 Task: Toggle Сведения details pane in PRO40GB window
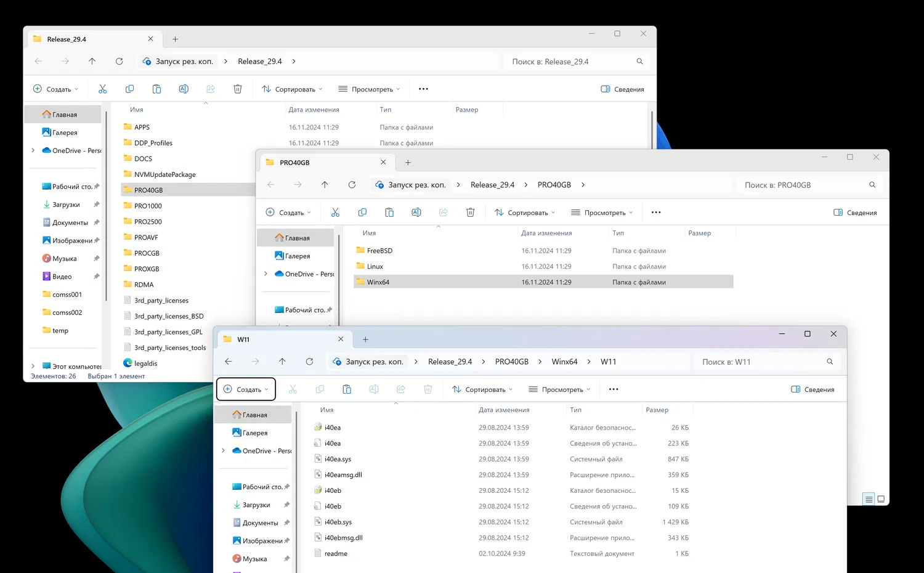click(855, 213)
